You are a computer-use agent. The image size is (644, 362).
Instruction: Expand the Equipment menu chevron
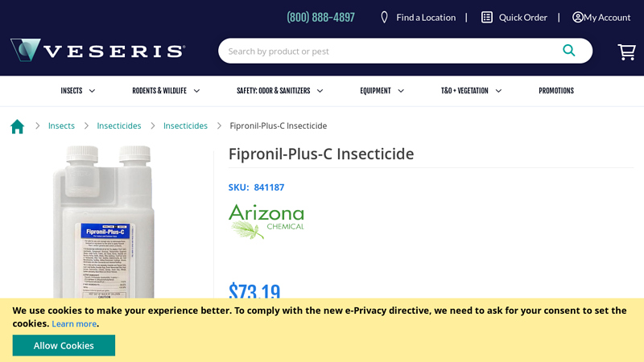[401, 91]
